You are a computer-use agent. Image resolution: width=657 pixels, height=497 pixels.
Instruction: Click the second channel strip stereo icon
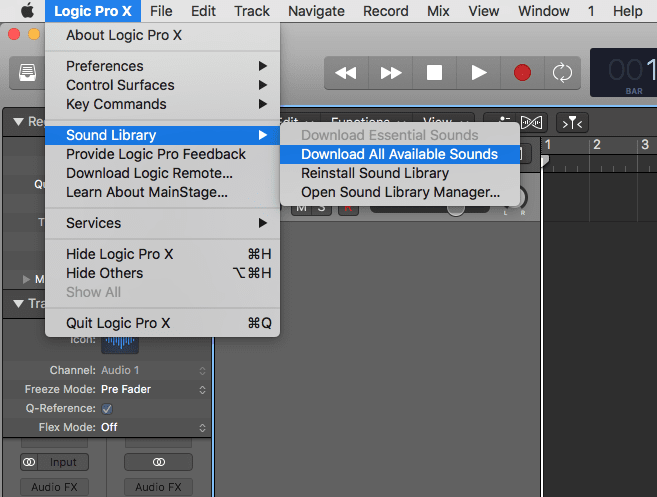click(x=158, y=462)
